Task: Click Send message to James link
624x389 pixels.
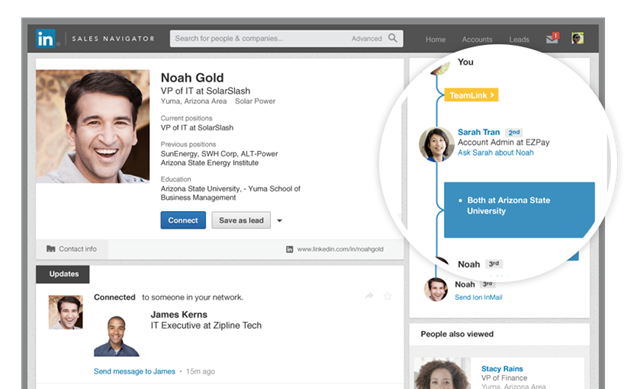Action: click(x=134, y=371)
